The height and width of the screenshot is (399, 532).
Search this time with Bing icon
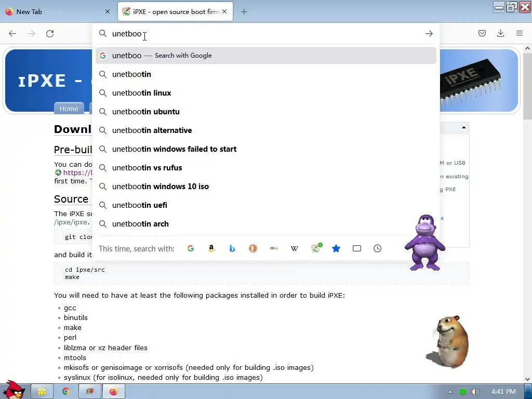(232, 248)
